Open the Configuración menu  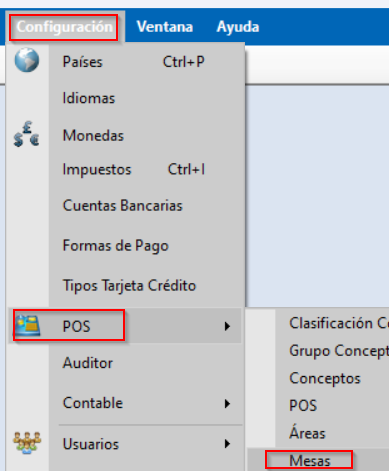click(x=65, y=27)
